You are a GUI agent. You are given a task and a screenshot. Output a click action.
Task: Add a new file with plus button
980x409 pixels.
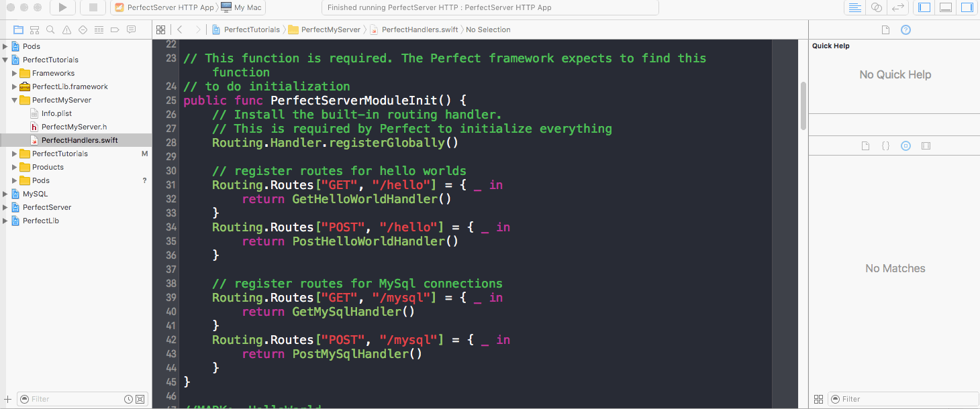coord(8,399)
